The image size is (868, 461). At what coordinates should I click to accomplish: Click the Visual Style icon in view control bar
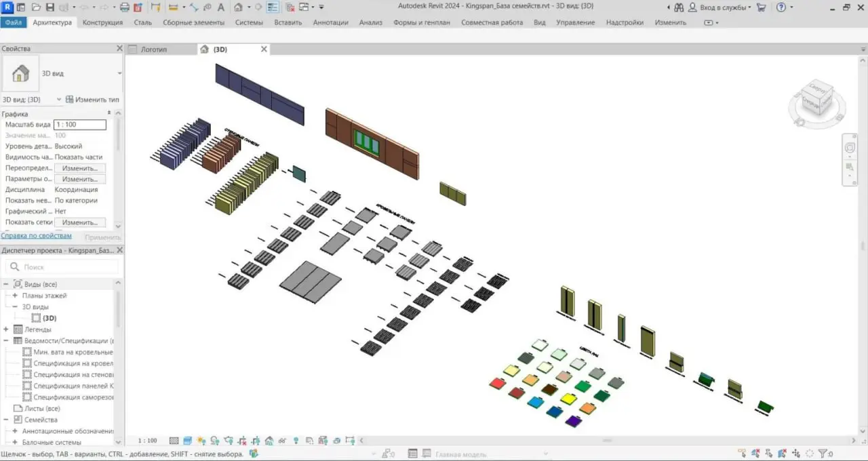pos(188,441)
